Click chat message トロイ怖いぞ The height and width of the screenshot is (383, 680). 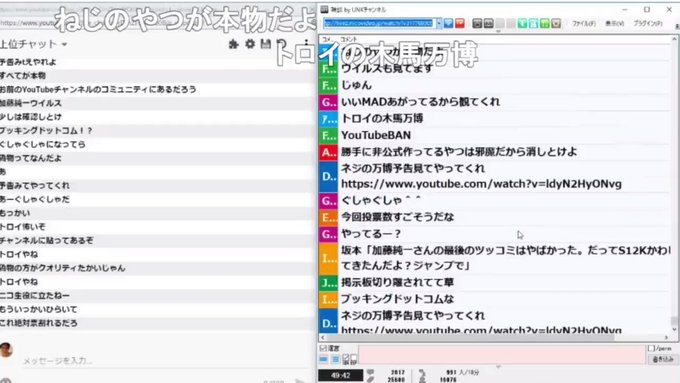pyautogui.click(x=23, y=227)
